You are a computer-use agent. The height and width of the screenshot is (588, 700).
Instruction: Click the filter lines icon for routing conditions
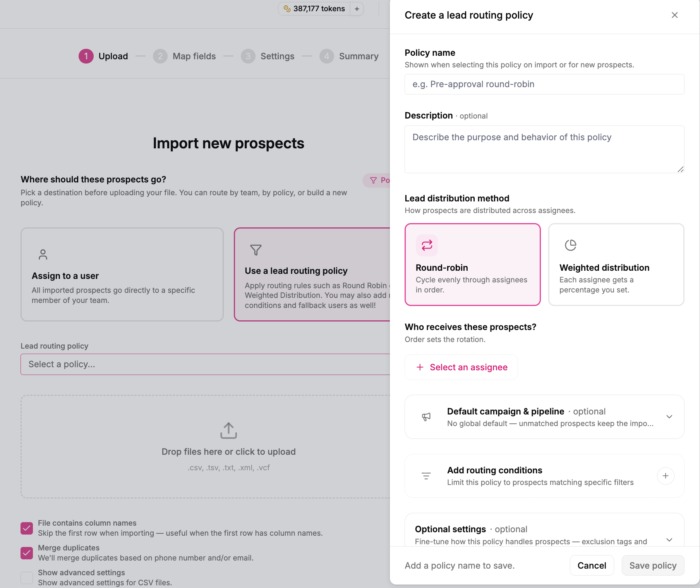pos(426,476)
